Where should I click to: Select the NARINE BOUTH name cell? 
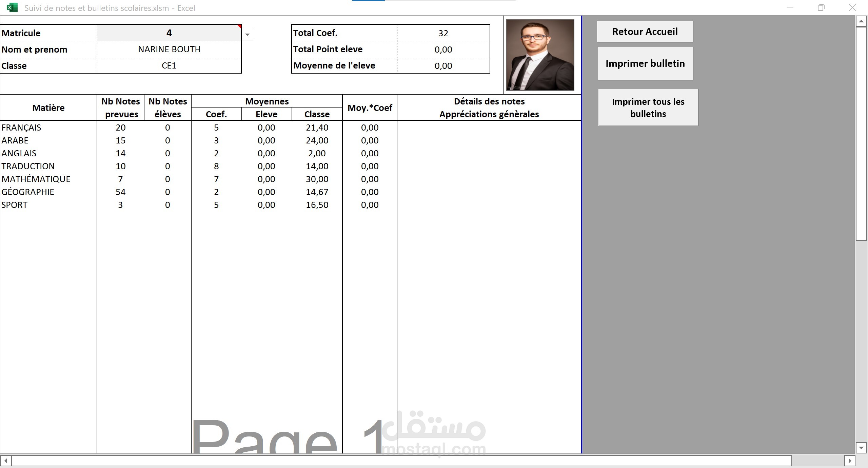pos(169,49)
